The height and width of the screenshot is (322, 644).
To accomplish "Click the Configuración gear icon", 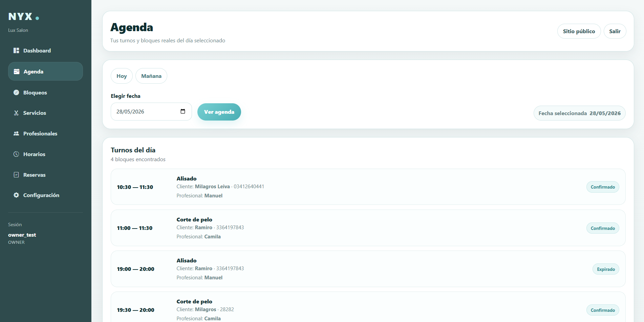I will tap(16, 195).
